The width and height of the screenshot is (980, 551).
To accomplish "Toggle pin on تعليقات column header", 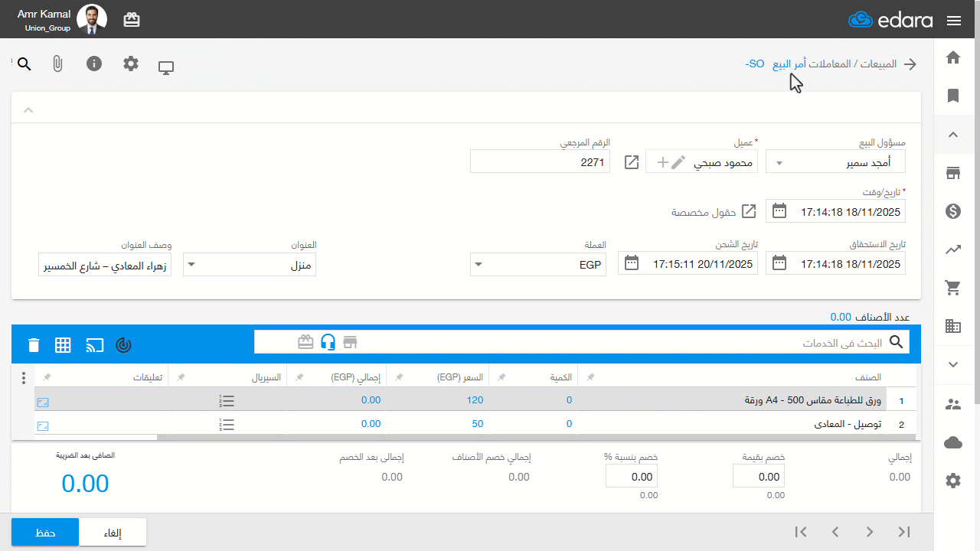I will tap(47, 377).
